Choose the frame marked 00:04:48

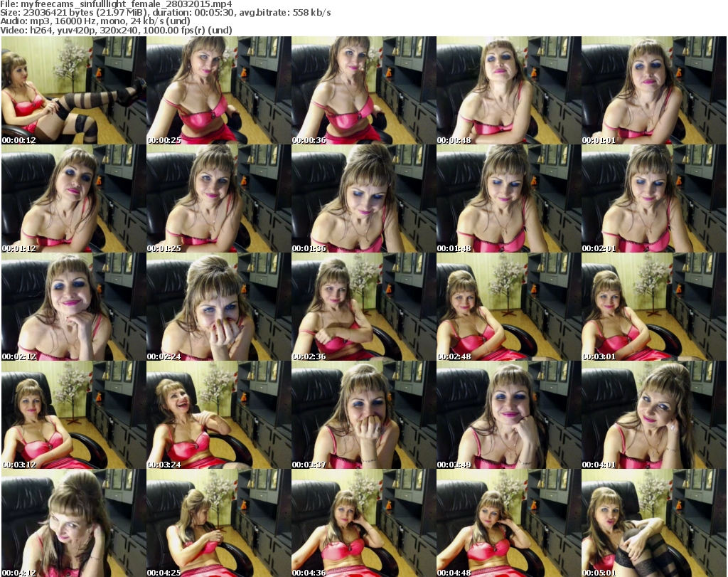[509, 524]
